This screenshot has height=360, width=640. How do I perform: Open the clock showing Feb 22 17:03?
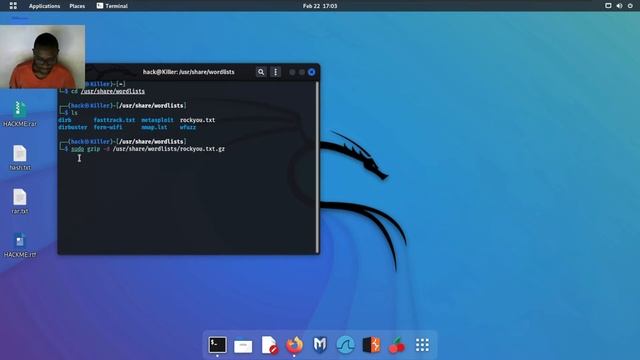pos(320,6)
